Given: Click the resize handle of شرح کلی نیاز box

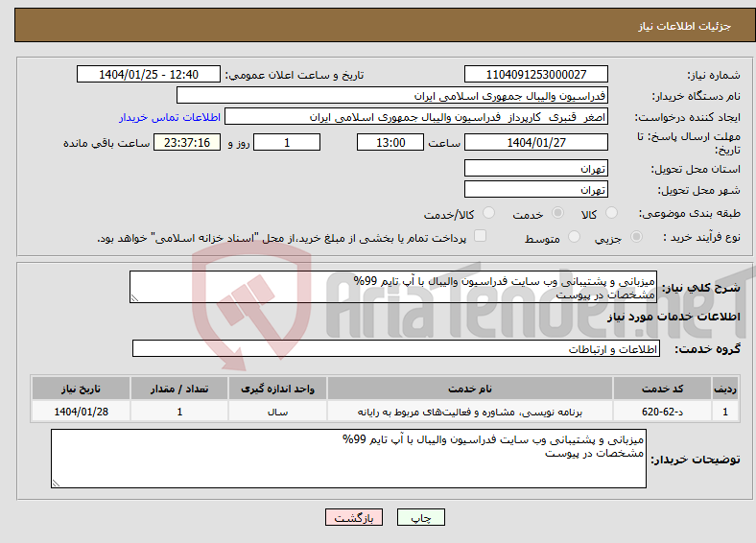Looking at the screenshot, I should click(134, 298).
